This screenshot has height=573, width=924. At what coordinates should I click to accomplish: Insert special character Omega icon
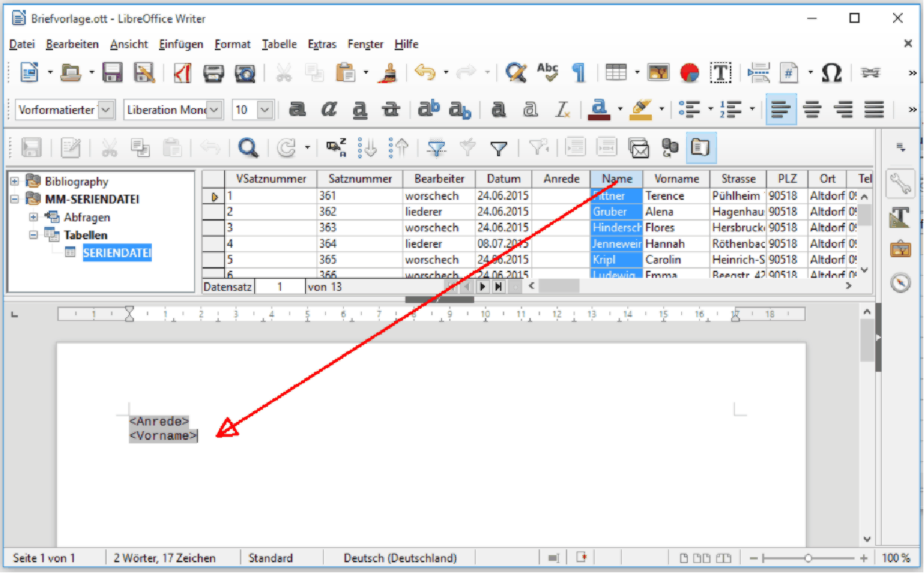831,72
